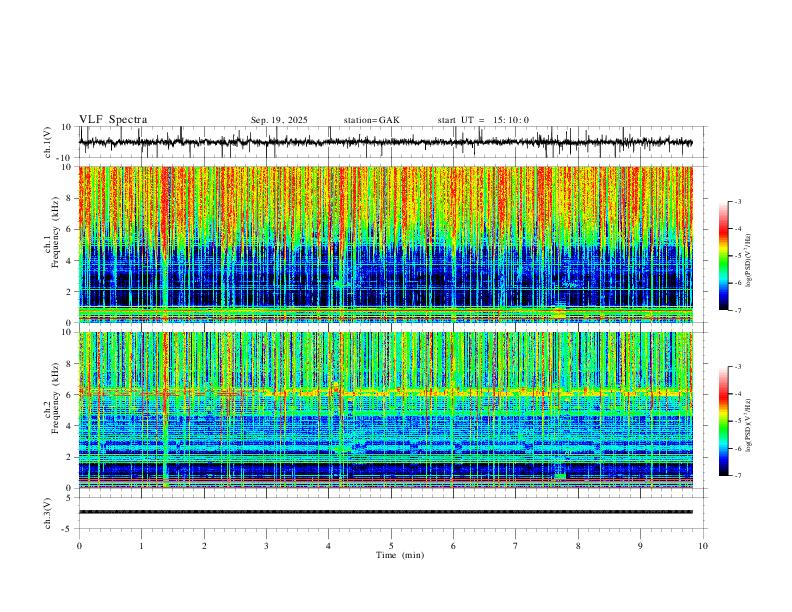Viewport: 792px width, 612px height.
Task: Click ch.1 frequency tick label "2"
Action: [x=69, y=291]
